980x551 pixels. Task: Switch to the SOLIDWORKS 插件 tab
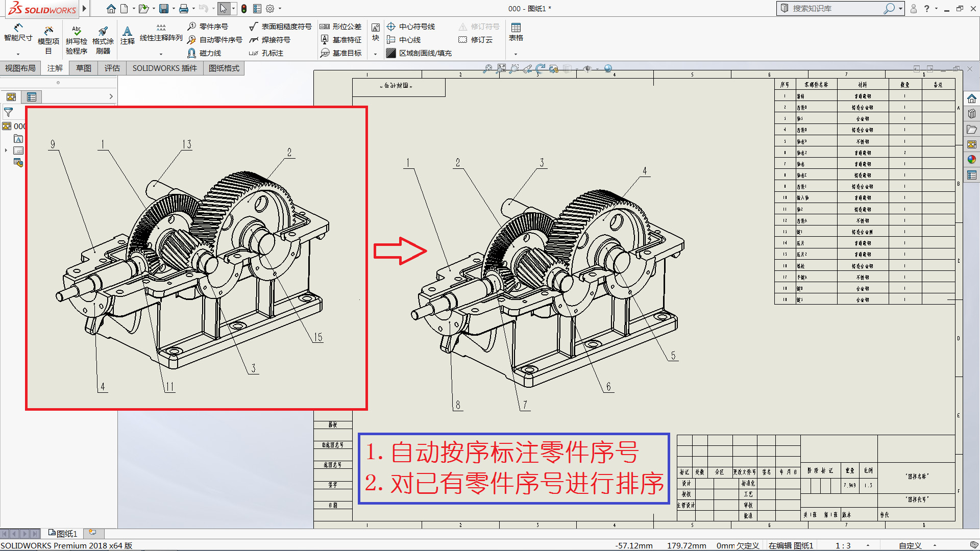pos(165,68)
